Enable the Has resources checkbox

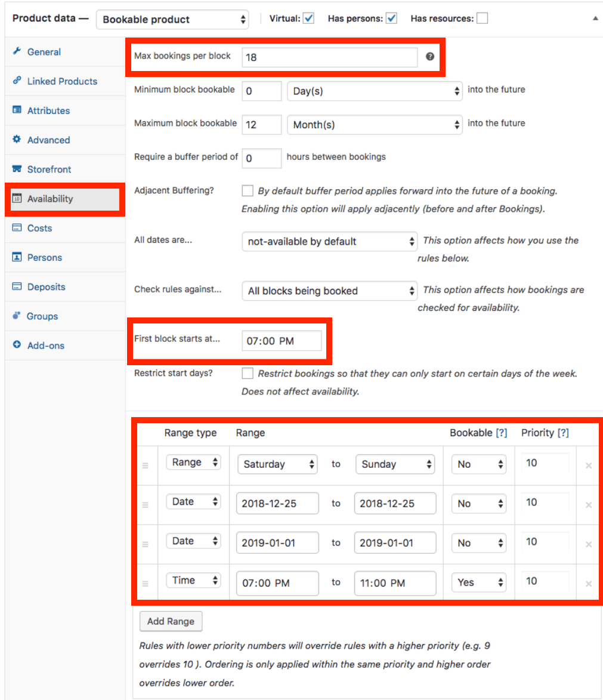[x=481, y=18]
